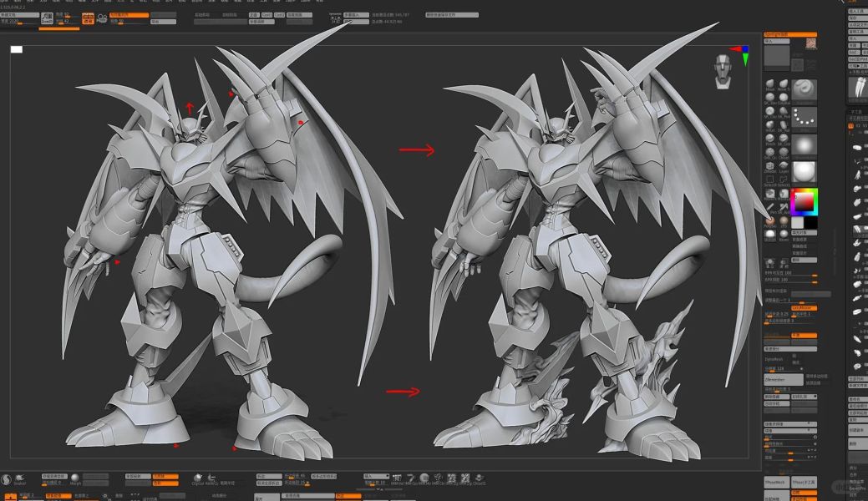Click the ZoomD icon in top toolbar

tap(47, 18)
